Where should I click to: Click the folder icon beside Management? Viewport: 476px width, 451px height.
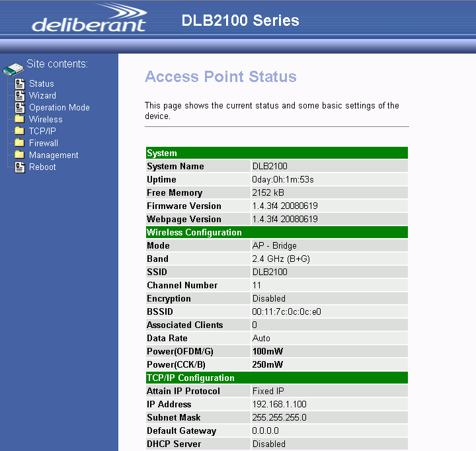[x=19, y=155]
